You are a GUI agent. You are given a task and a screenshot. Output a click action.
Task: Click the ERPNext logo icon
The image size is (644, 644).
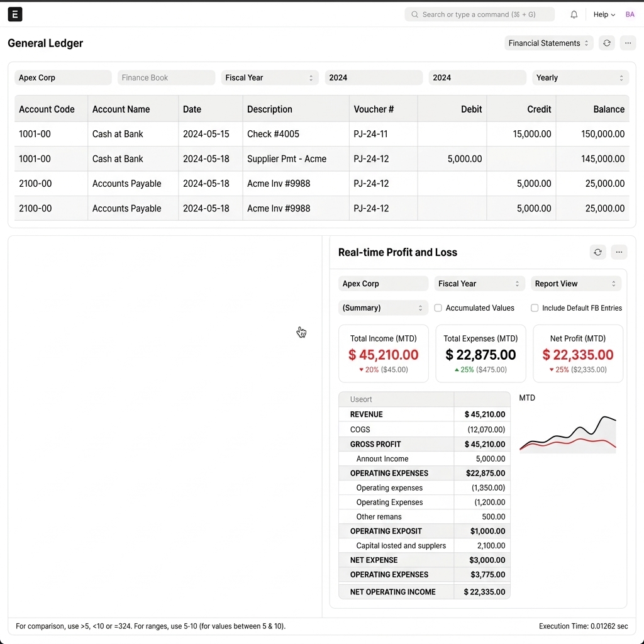coord(14,14)
